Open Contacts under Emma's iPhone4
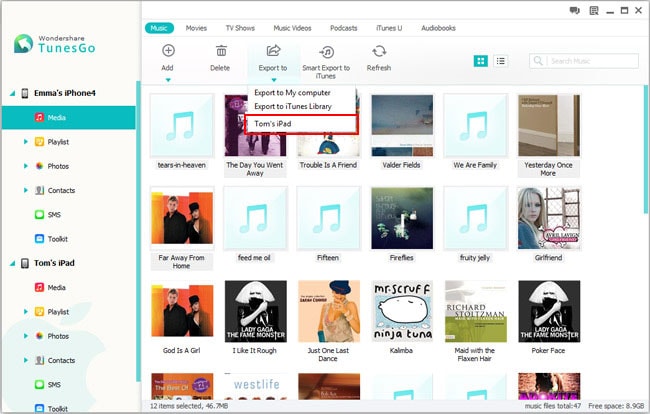This screenshot has width=650, height=414. pos(61,191)
